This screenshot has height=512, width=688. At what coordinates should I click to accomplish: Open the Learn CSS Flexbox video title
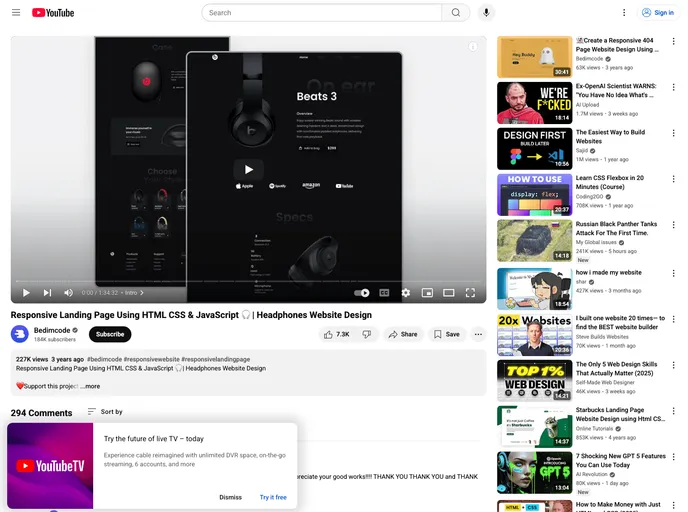point(609,182)
